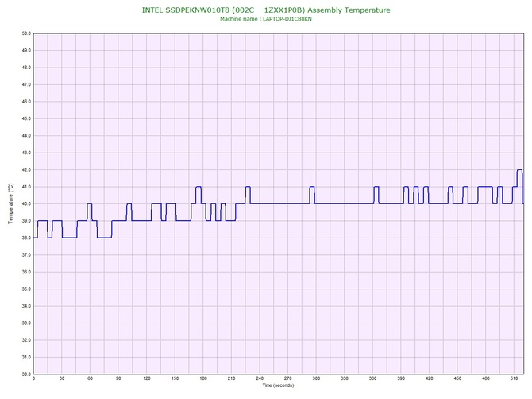This screenshot has width=532, height=399.
Task: Click the 'Temperature (°C)' vertical axis label
Action: 11,203
